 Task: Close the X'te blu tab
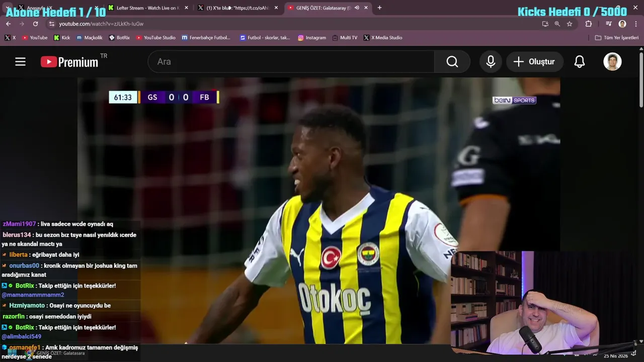click(x=276, y=8)
